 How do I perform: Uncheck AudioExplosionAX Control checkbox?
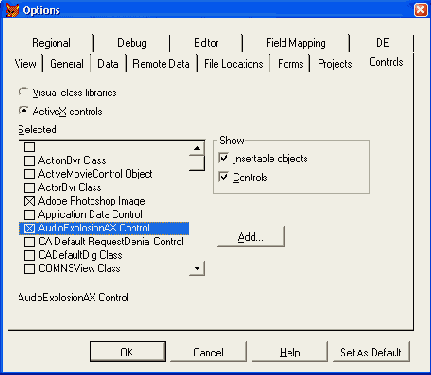click(x=29, y=228)
